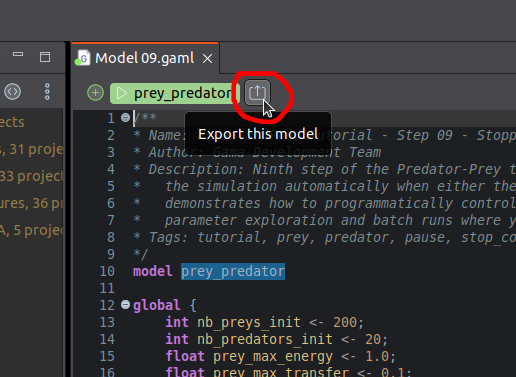The width and height of the screenshot is (516, 377).
Task: Click the 'model' keyword on line 10
Action: [x=153, y=271]
